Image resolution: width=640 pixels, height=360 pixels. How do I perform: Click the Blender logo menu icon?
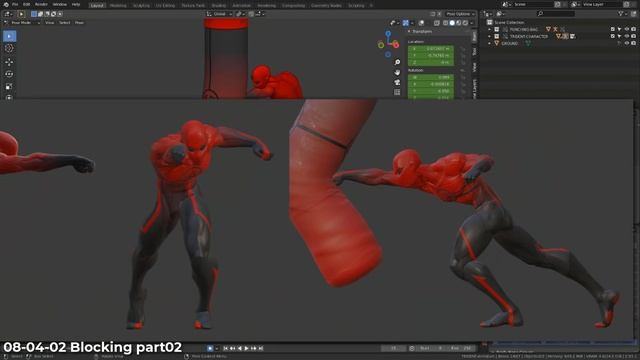coord(6,4)
